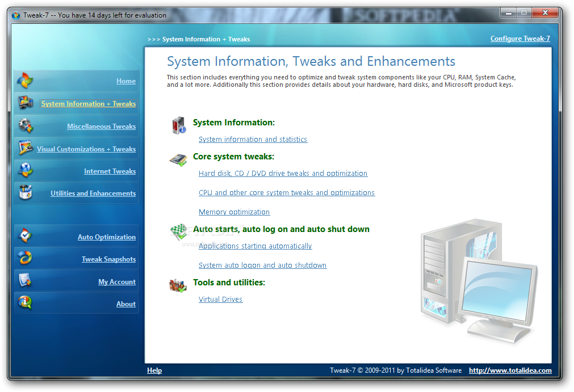
Task: Open System auto logon and auto shutdown link
Action: point(262,265)
